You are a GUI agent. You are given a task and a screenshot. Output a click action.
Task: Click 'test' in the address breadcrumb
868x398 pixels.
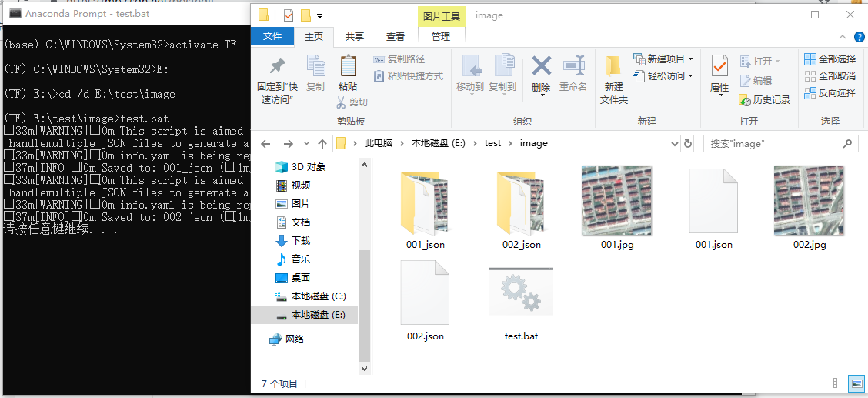click(x=492, y=143)
